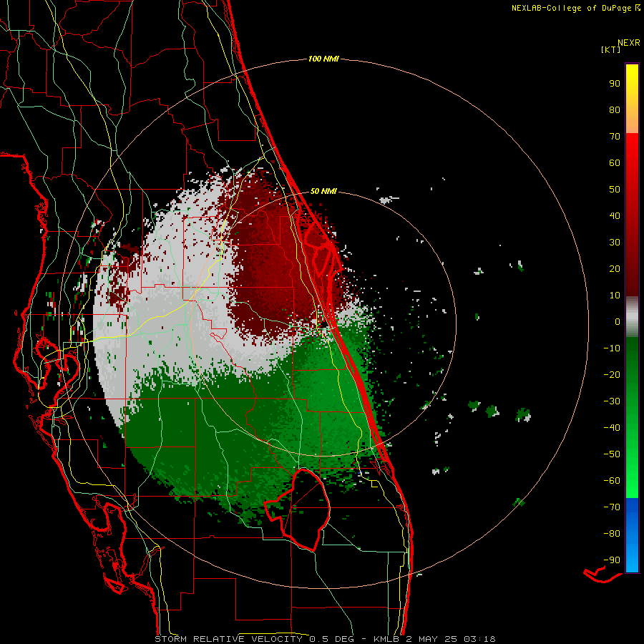
Task: Click the -20 knot scale label
Action: pyautogui.click(x=612, y=374)
